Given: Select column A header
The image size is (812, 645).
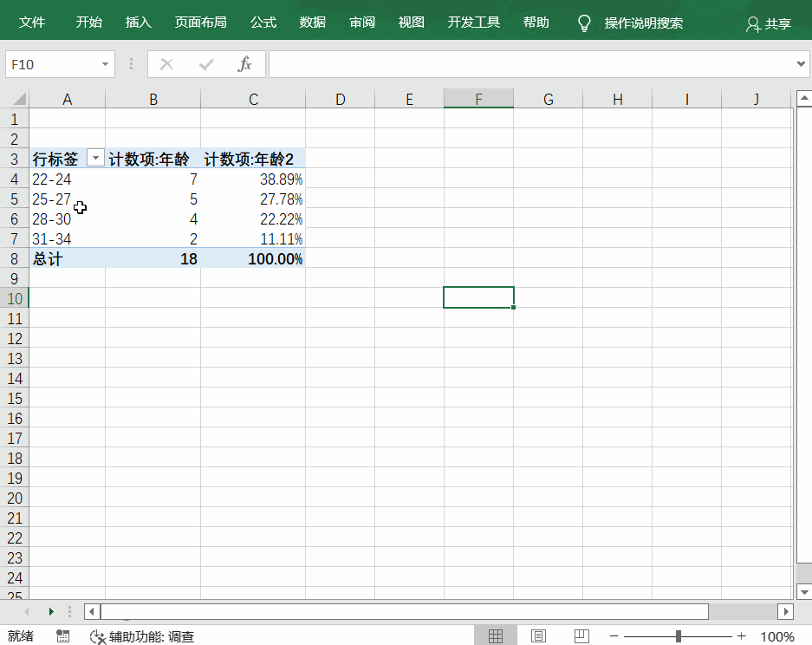Looking at the screenshot, I should (x=68, y=99).
